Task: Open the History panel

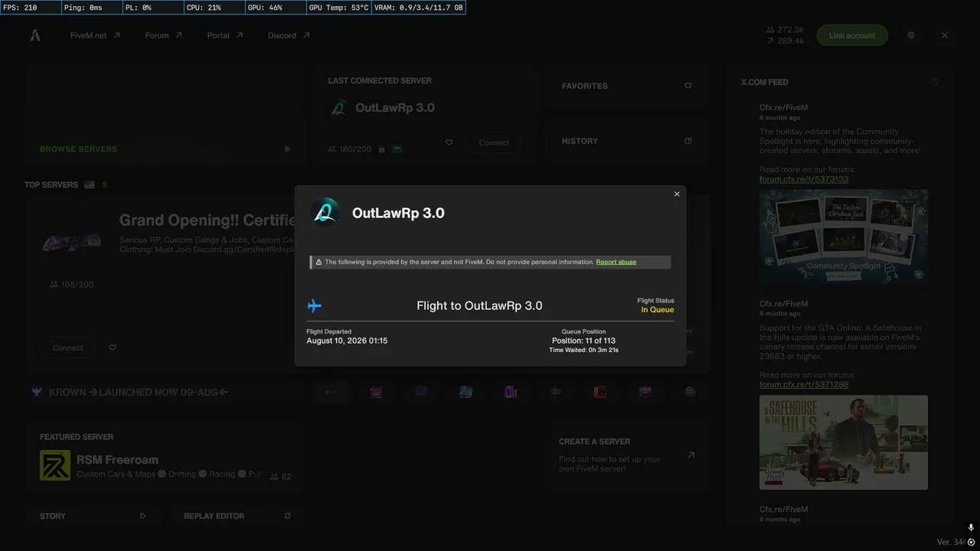Action: [626, 141]
